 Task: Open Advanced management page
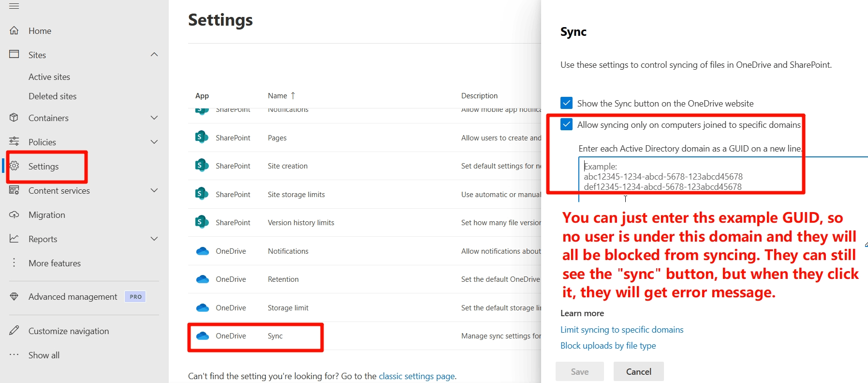coord(73,297)
